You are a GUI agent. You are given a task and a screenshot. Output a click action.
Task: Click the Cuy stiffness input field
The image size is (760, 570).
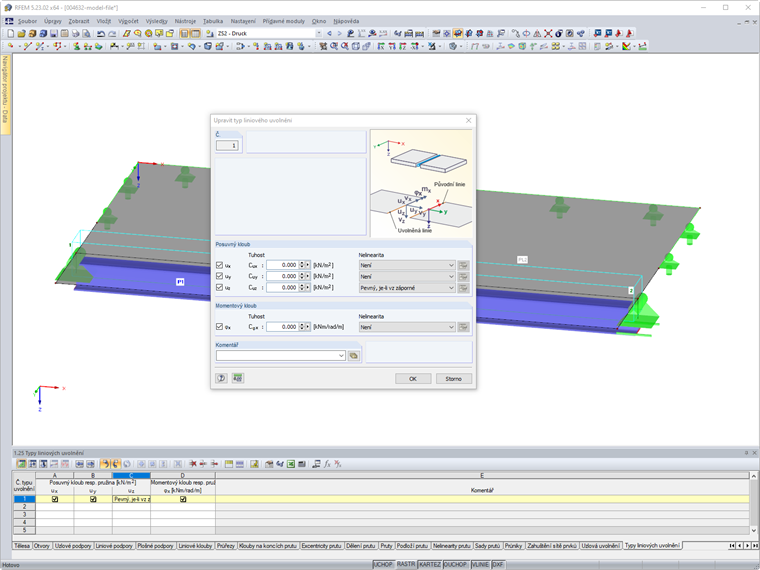point(282,276)
